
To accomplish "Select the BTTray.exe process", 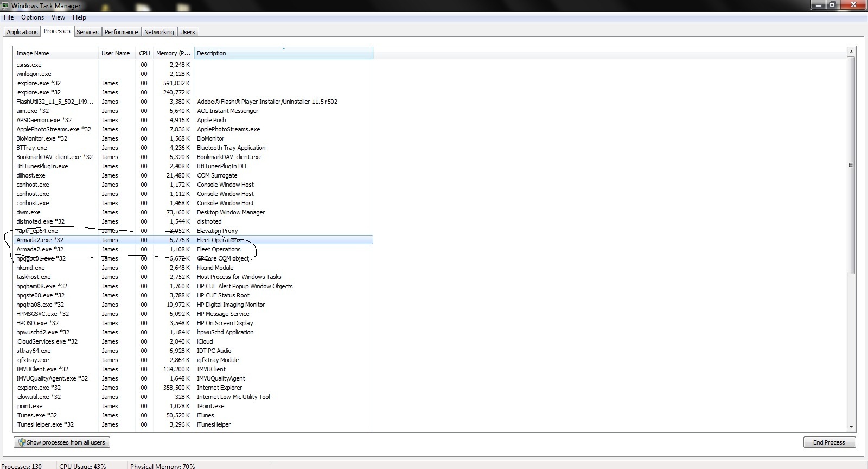I will 193,148.
